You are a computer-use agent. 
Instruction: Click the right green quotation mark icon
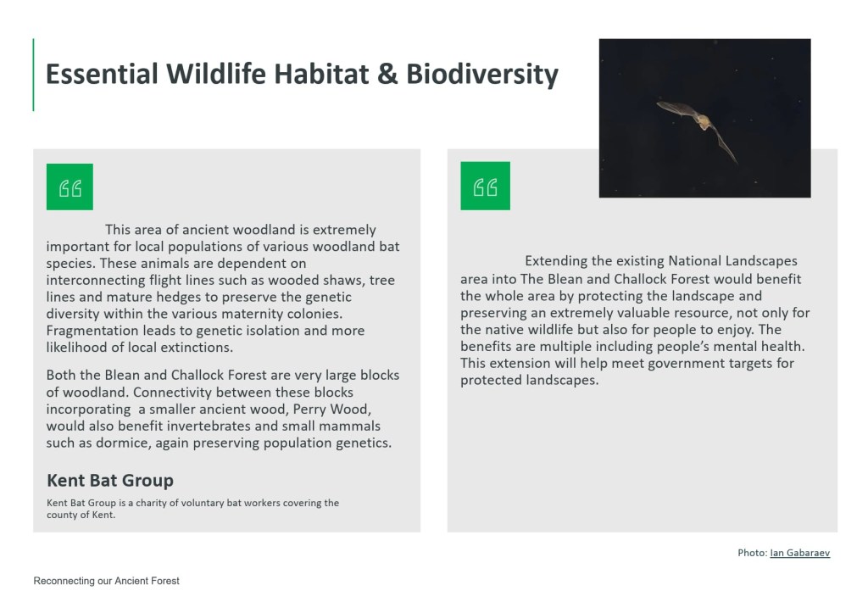pos(485,186)
